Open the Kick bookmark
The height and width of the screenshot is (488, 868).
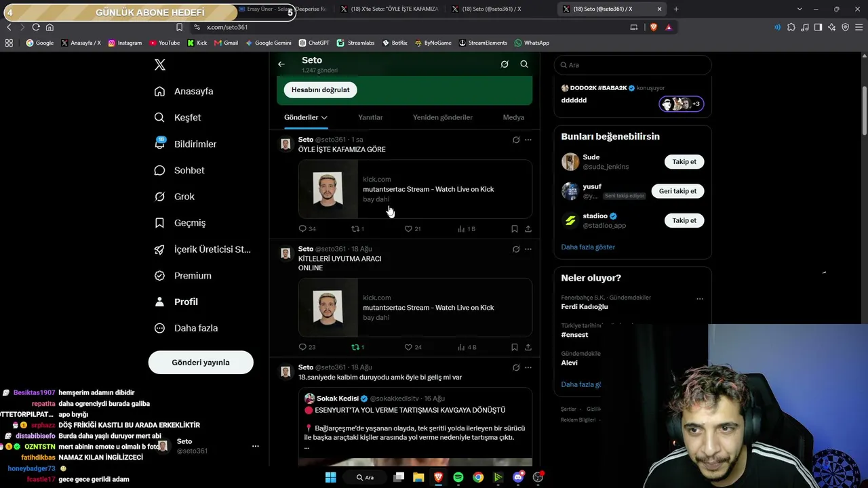[x=197, y=43]
